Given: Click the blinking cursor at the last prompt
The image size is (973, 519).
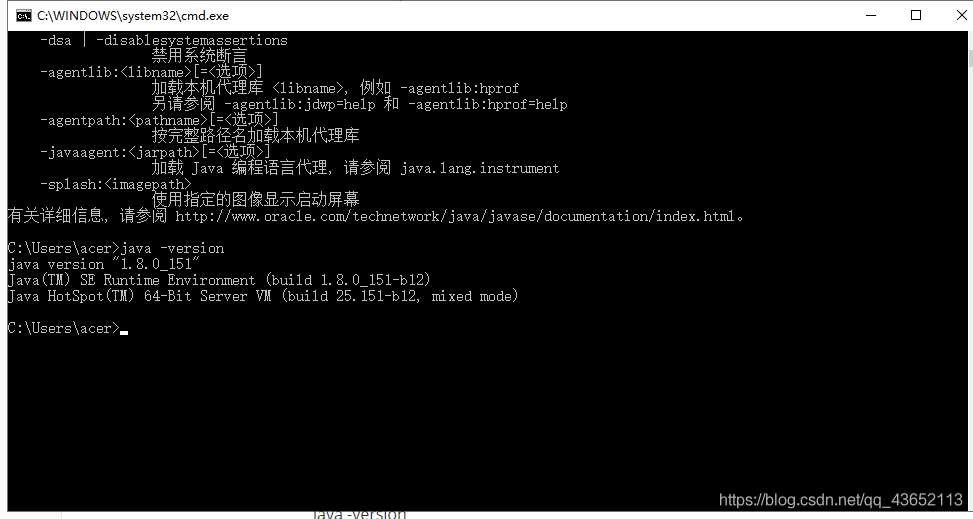Looking at the screenshot, I should (123, 331).
